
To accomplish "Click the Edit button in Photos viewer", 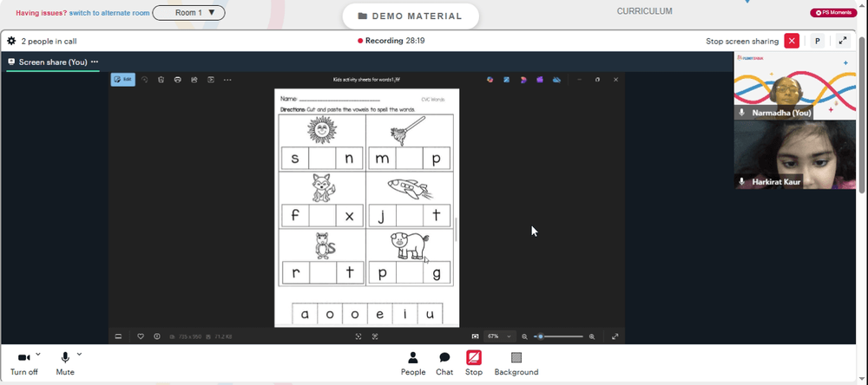I will pos(123,80).
